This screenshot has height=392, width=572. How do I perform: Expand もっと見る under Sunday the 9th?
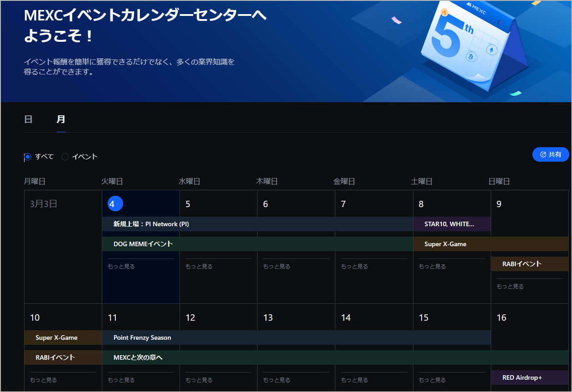coord(510,287)
